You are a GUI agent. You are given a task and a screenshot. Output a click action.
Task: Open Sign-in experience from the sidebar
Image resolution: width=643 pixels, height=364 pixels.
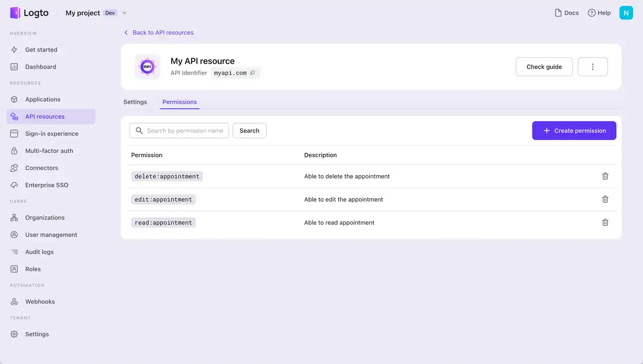coord(15,134)
